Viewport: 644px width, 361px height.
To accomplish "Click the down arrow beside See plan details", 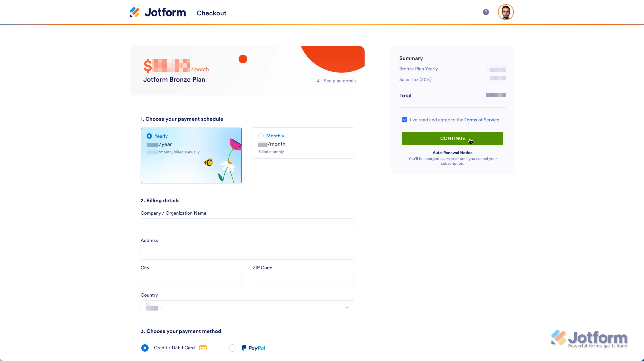I will [x=318, y=81].
